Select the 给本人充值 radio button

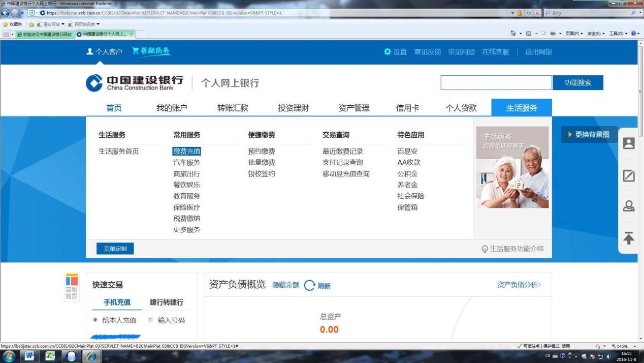pos(95,320)
